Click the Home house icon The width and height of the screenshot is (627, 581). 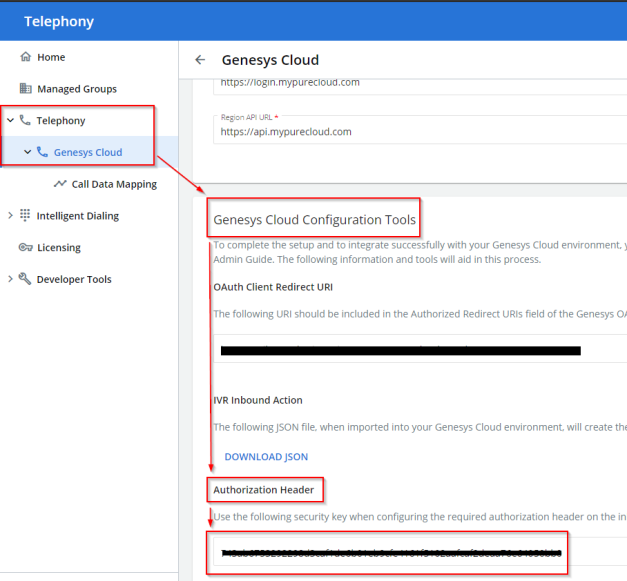[25, 57]
